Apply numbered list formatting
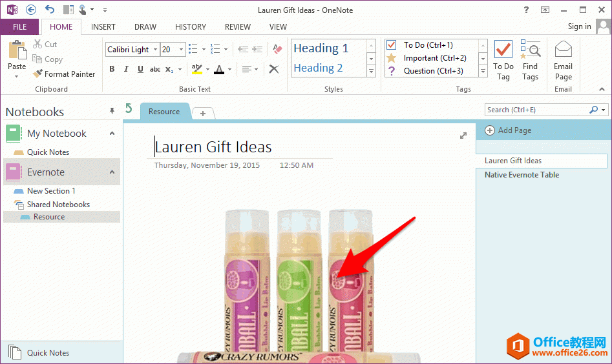This screenshot has width=612, height=364. point(215,49)
